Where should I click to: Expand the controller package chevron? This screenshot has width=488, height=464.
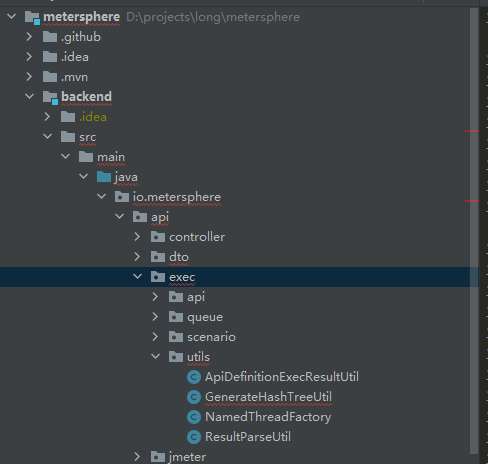[137, 237]
